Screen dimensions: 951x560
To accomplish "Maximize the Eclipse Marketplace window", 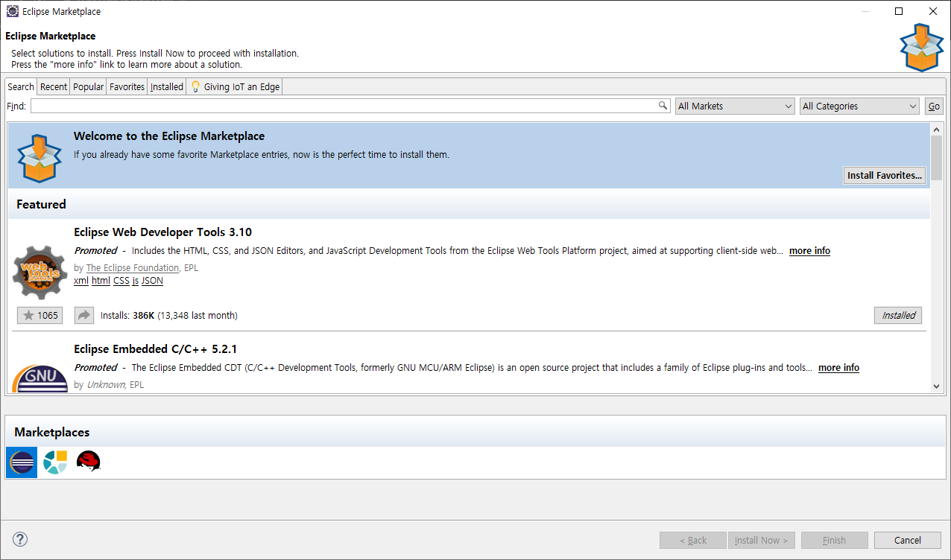I will click(x=899, y=11).
